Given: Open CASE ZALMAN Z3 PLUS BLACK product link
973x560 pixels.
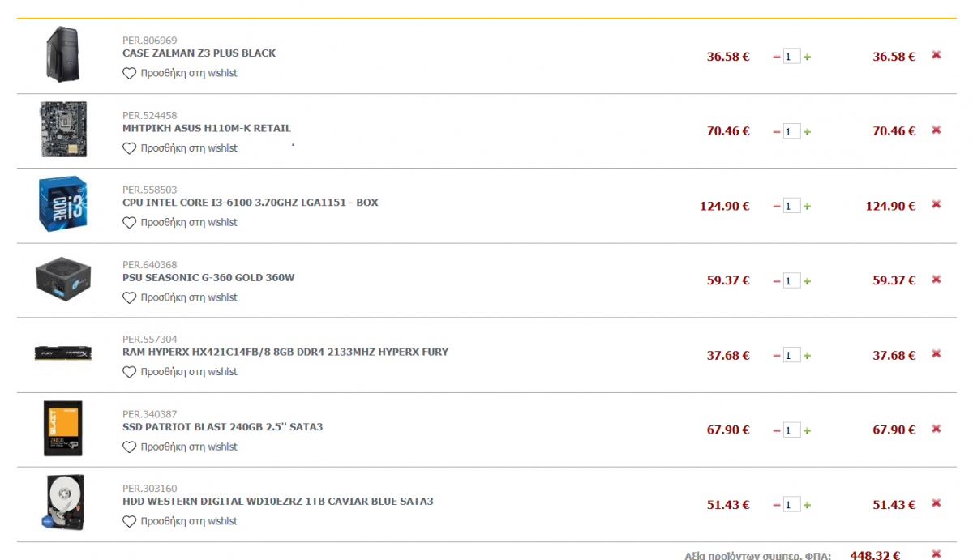Looking at the screenshot, I should coord(199,53).
